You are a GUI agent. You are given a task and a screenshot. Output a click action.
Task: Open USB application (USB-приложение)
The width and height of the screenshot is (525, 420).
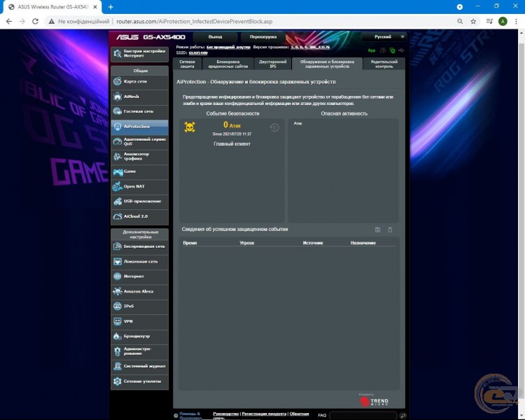[139, 202]
